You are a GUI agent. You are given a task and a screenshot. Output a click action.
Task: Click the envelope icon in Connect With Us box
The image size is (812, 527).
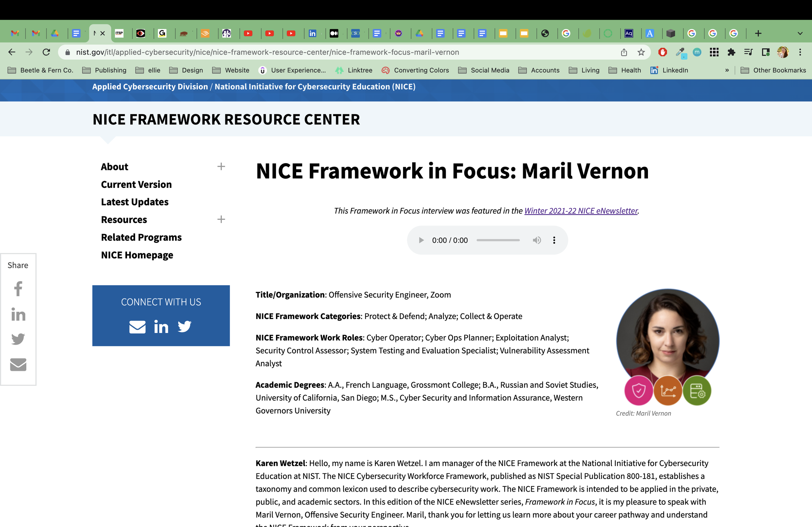(137, 326)
